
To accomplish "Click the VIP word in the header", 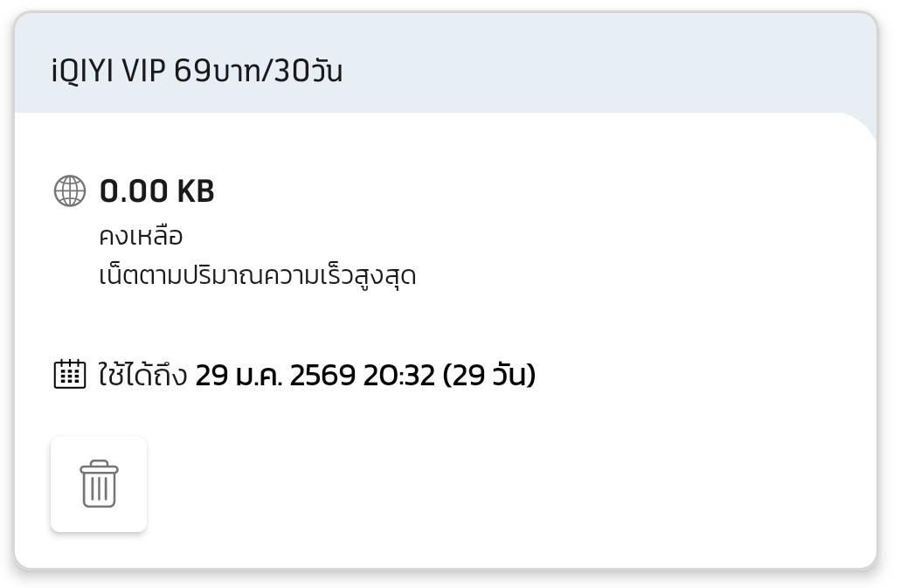I will pyautogui.click(x=143, y=71).
